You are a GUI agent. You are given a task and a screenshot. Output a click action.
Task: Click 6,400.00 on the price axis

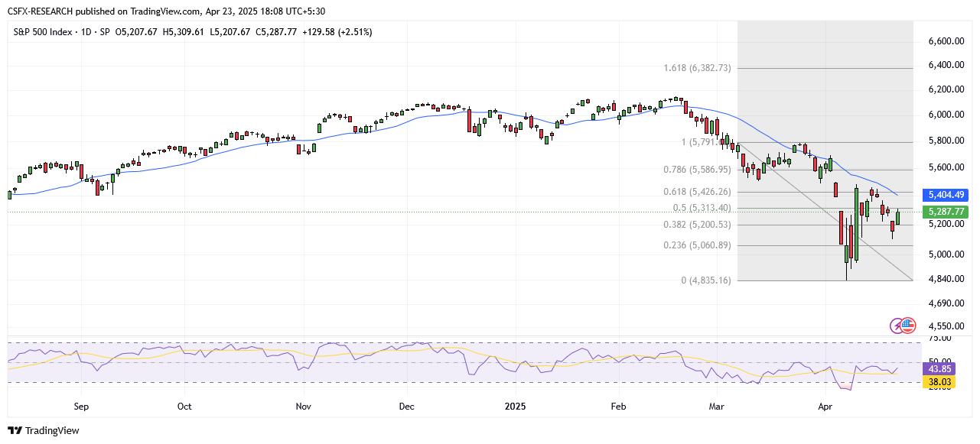pos(948,66)
